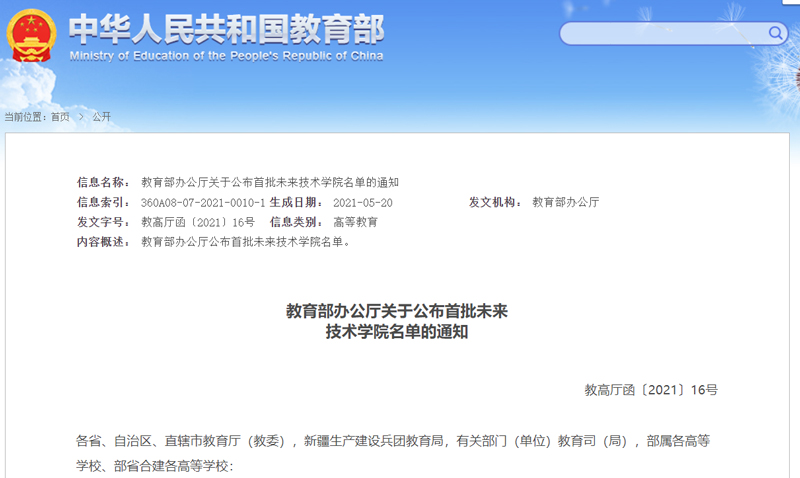Click right-aligned document number below heading
Viewport: 800px width, 478px height.
[x=651, y=390]
